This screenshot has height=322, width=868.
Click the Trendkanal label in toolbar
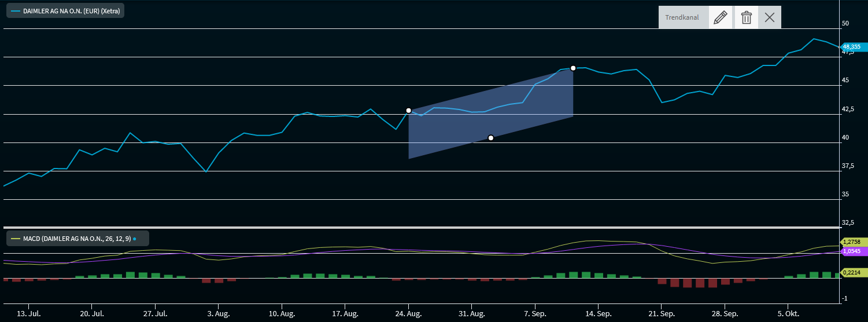point(682,17)
